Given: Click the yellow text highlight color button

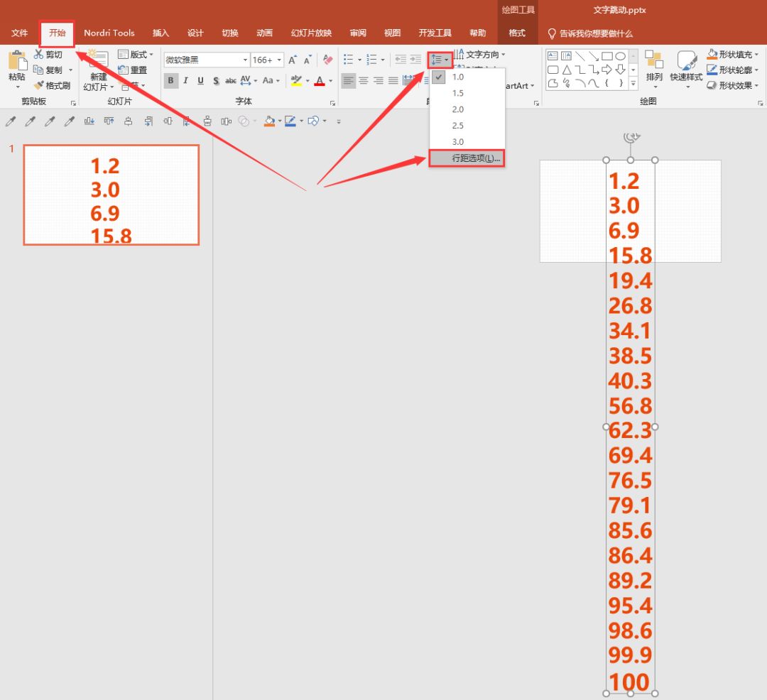Looking at the screenshot, I should pos(296,80).
